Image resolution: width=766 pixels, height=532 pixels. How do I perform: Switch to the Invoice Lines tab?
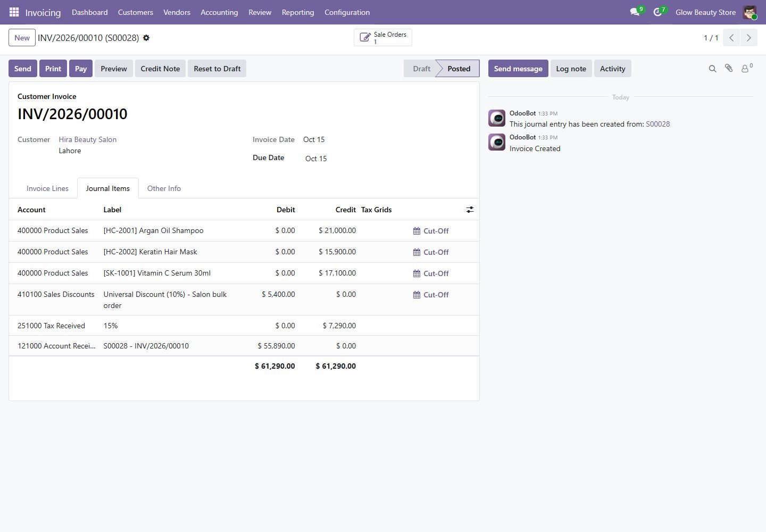coord(47,188)
